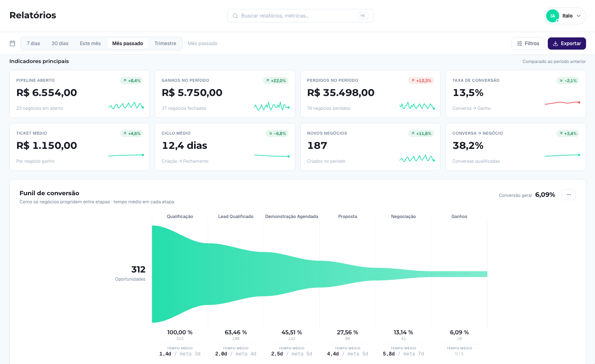Select the Este mês tab
The height and width of the screenshot is (364, 595).
90,44
